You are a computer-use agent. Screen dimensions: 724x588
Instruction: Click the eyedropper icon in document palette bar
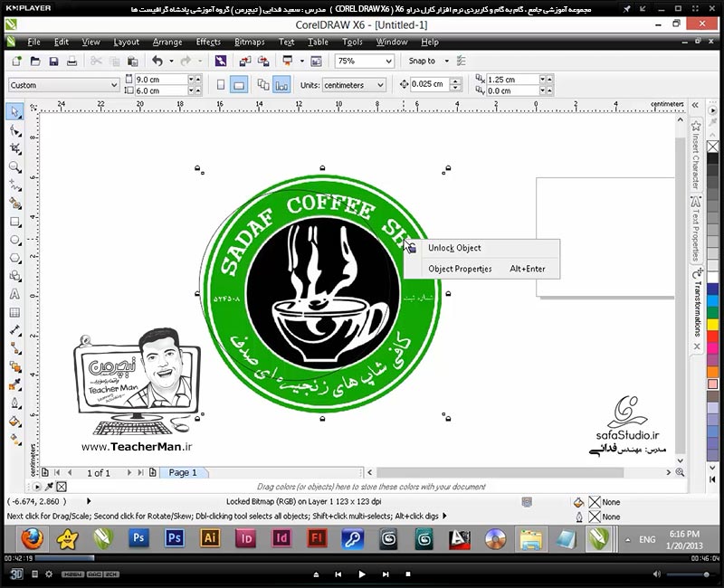[49, 486]
